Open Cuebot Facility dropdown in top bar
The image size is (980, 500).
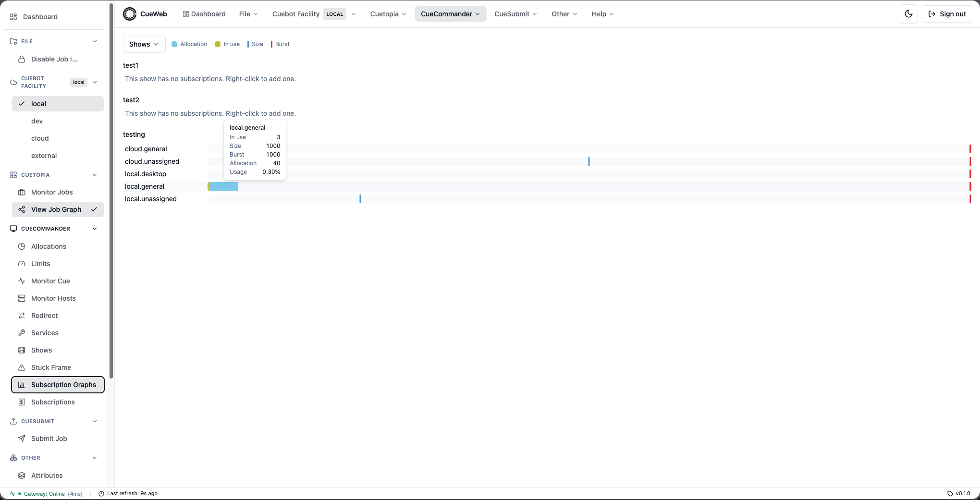coord(314,14)
